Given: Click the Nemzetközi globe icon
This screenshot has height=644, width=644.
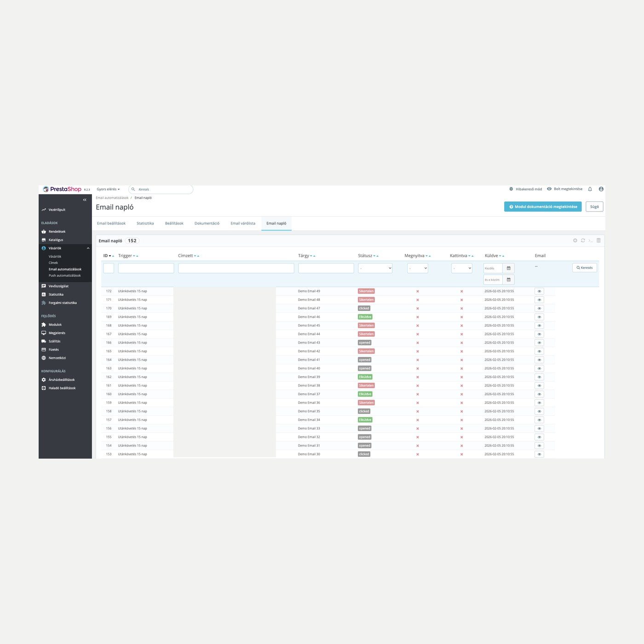Looking at the screenshot, I should 44,358.
